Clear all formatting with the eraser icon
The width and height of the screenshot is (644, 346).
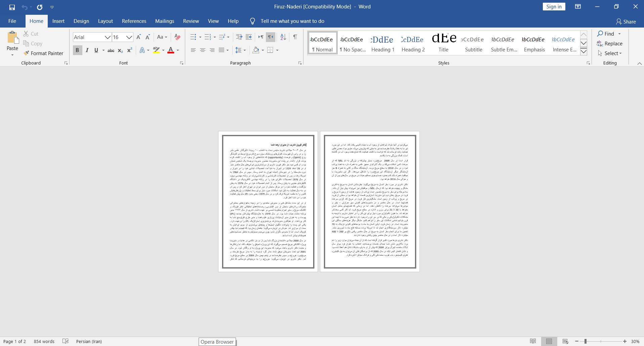click(177, 37)
